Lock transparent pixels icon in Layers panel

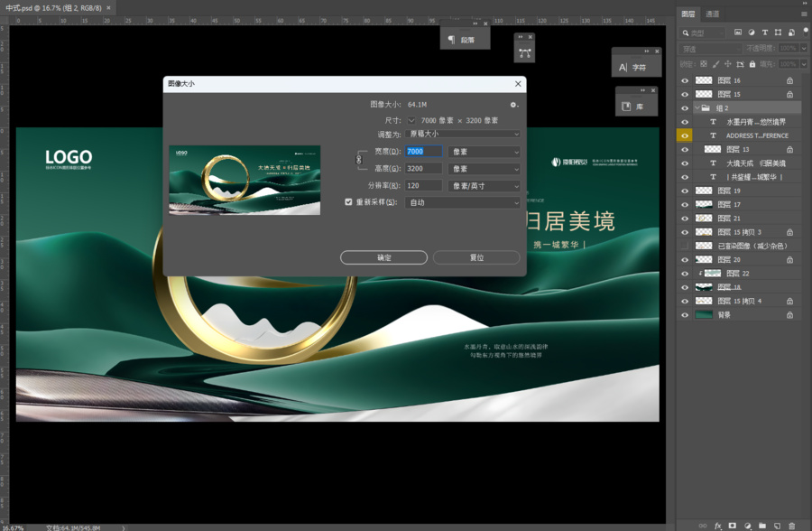(x=703, y=64)
